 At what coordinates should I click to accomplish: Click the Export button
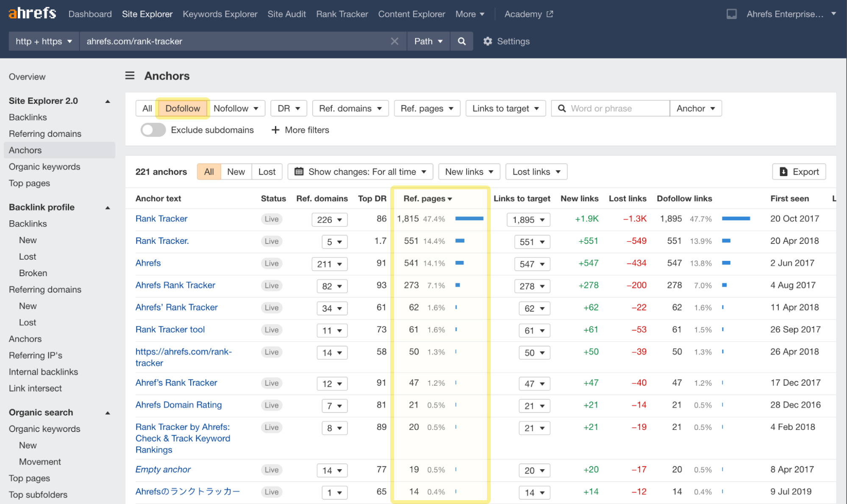(799, 172)
